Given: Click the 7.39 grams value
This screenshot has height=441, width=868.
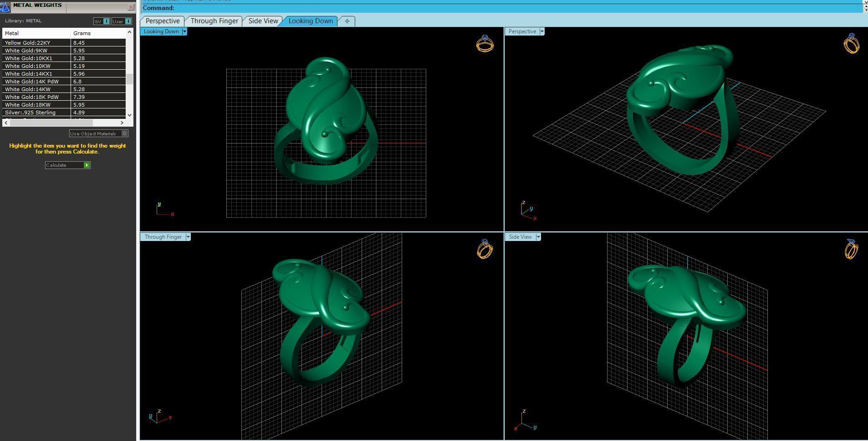Looking at the screenshot, I should [79, 97].
